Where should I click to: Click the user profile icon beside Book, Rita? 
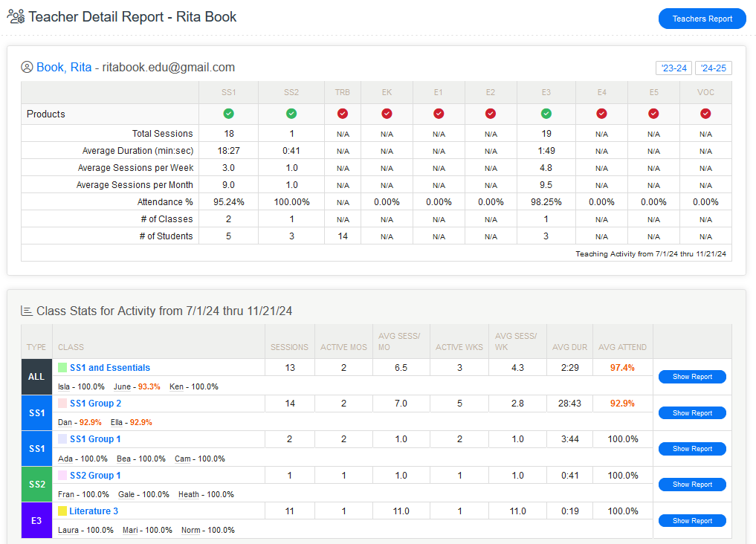point(28,68)
